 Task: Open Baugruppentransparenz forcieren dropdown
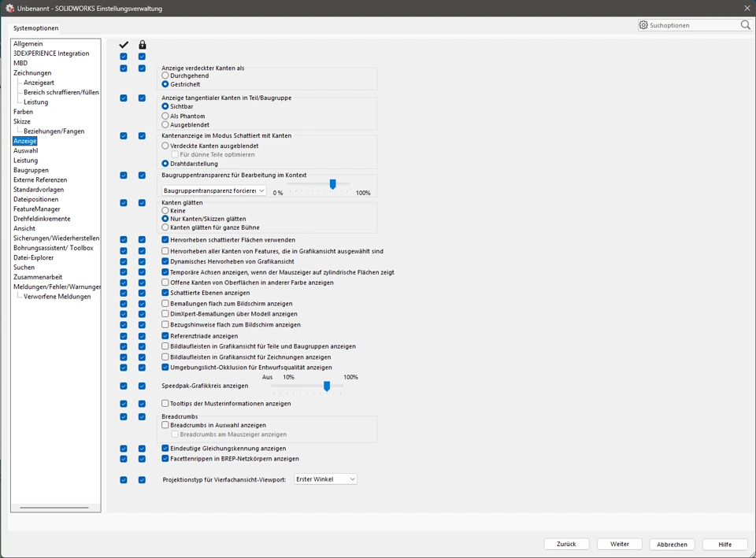[213, 190]
